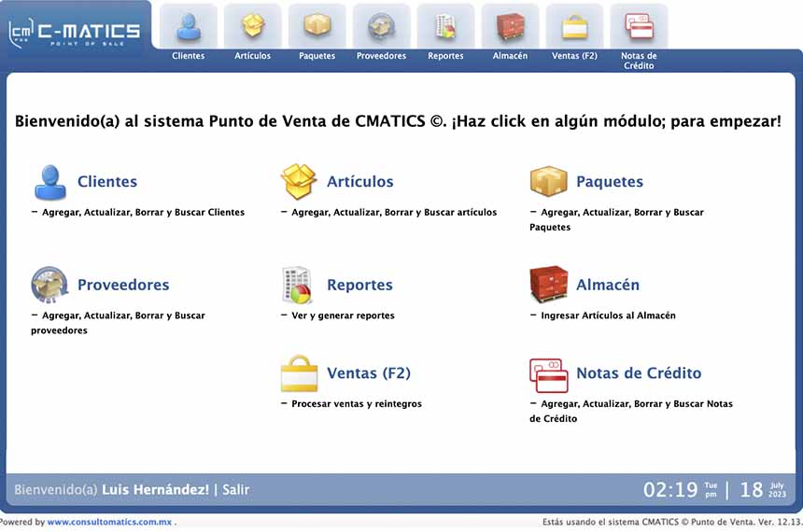
Task: Click the large Paquetes package icon
Action: 548,181
